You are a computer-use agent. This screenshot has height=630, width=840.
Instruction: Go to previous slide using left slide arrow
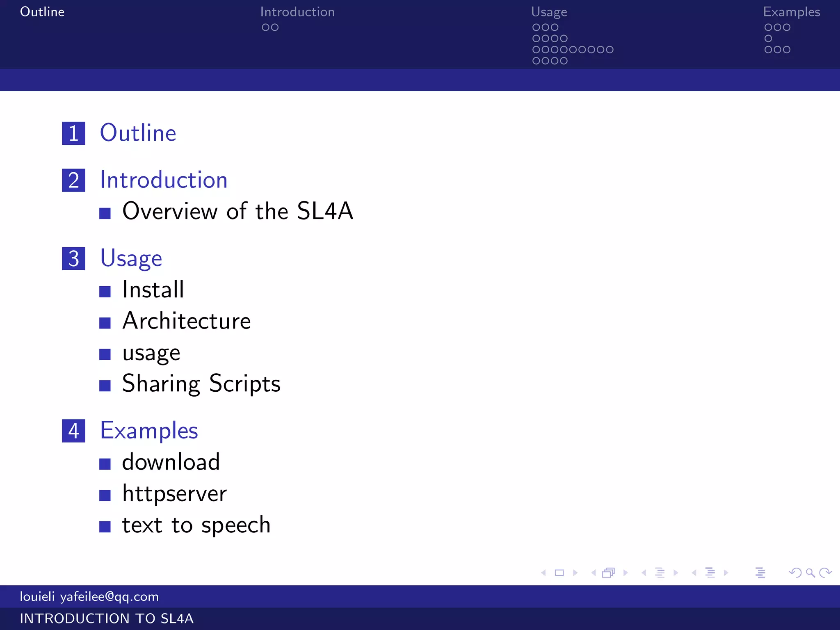[543, 573]
